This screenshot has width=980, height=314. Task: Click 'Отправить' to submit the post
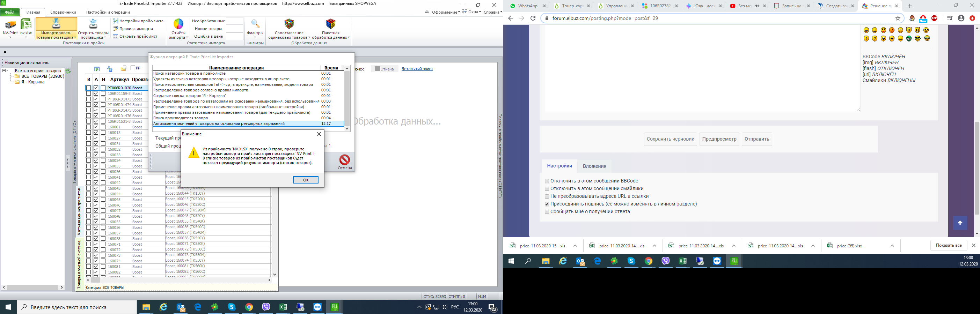point(757,139)
